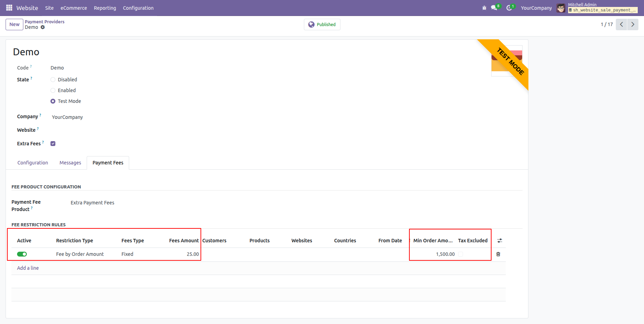
Task: Uncheck the Extra Fees checkbox
Action: 53,144
